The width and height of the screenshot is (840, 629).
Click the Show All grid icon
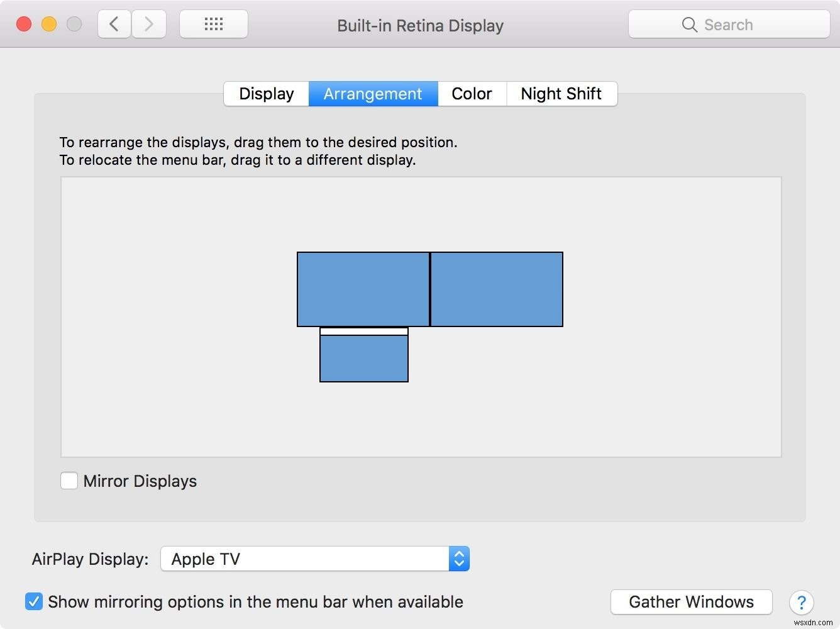(213, 24)
